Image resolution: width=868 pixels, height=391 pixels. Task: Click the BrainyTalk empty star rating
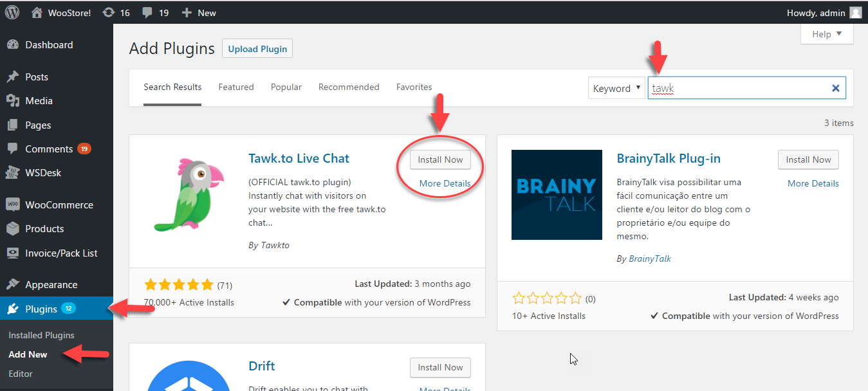tap(548, 298)
